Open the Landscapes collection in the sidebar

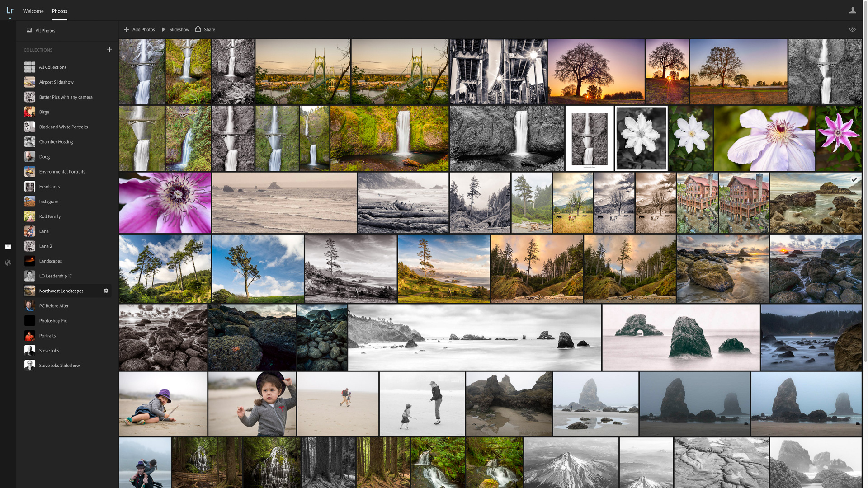pyautogui.click(x=50, y=261)
